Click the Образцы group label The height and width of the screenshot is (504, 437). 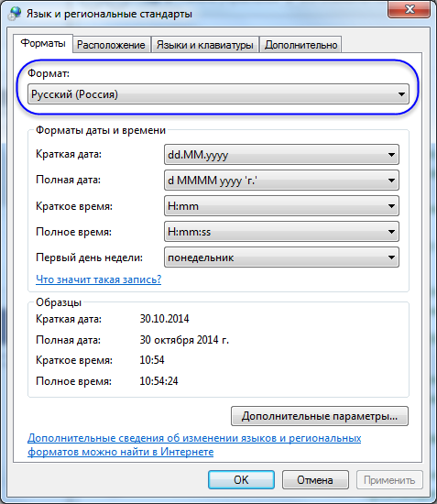coord(59,302)
